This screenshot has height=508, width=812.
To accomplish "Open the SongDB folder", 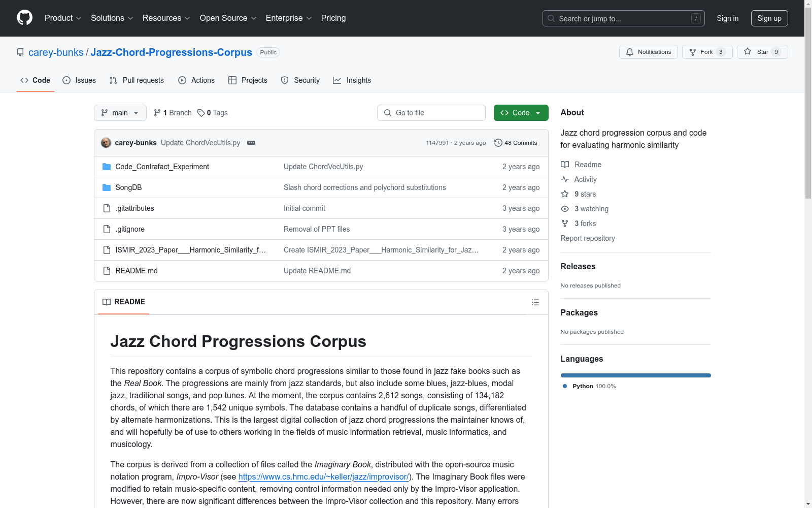I will point(128,187).
